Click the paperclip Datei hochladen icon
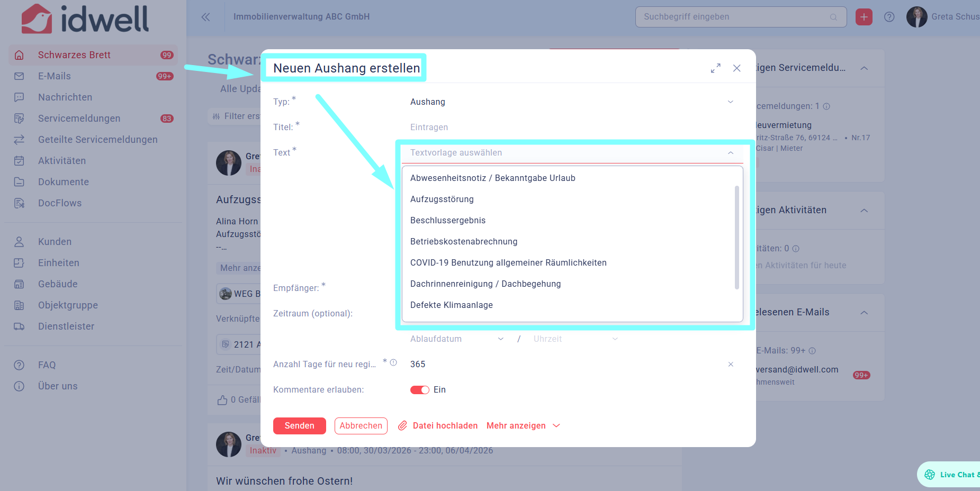Screen dimensions: 980x491 pyautogui.click(x=402, y=425)
